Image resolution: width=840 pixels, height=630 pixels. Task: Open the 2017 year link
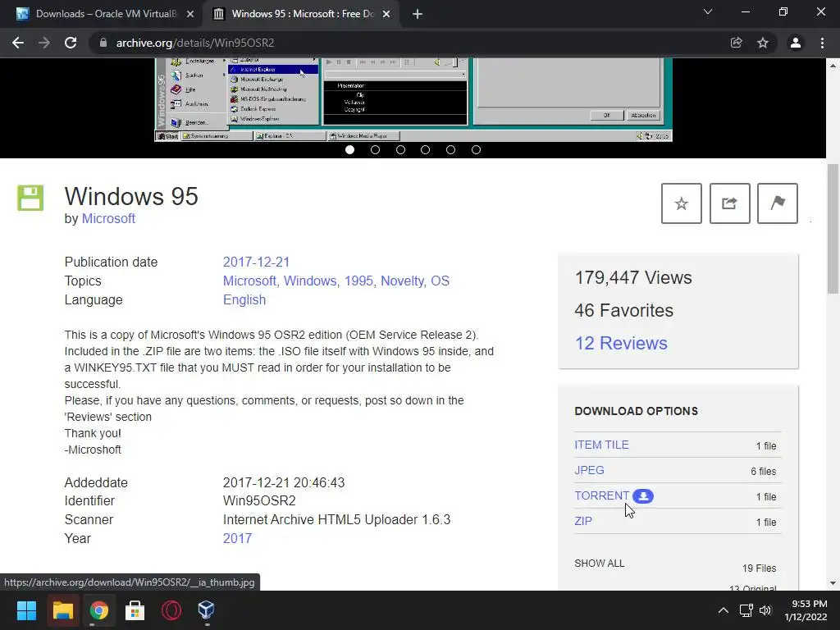click(237, 538)
